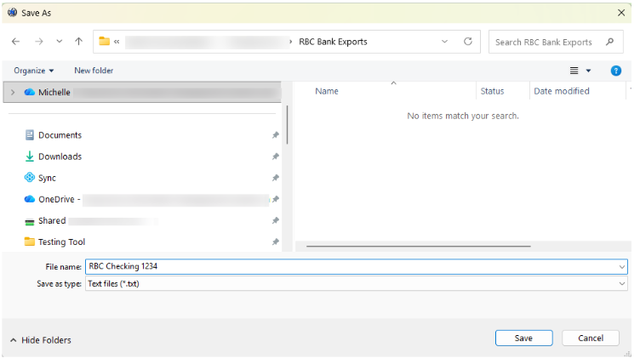
Task: Unpin Documents using its pin icon
Action: click(x=276, y=135)
